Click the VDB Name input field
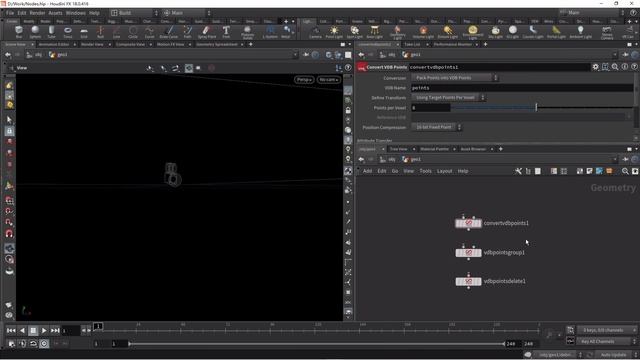The image size is (640, 360). (522, 88)
